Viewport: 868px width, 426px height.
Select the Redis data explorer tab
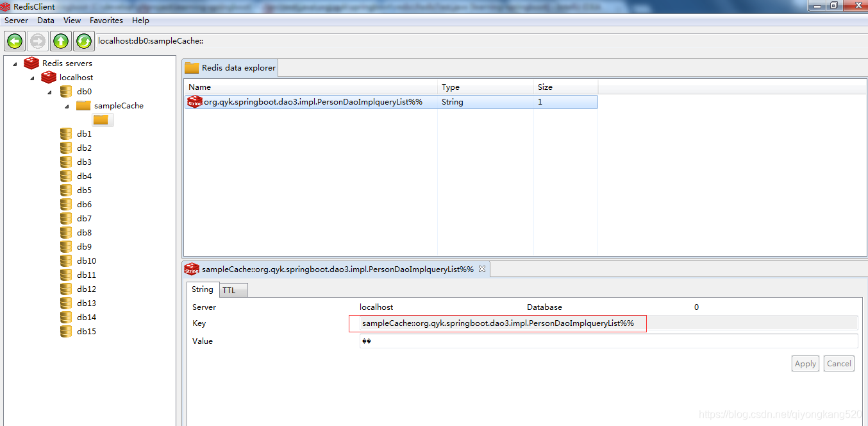[231, 67]
